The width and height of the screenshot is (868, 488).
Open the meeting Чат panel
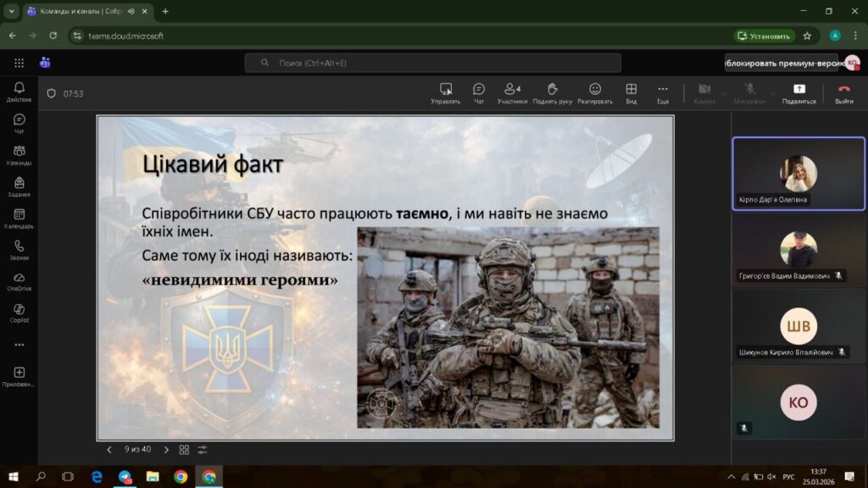coord(478,92)
